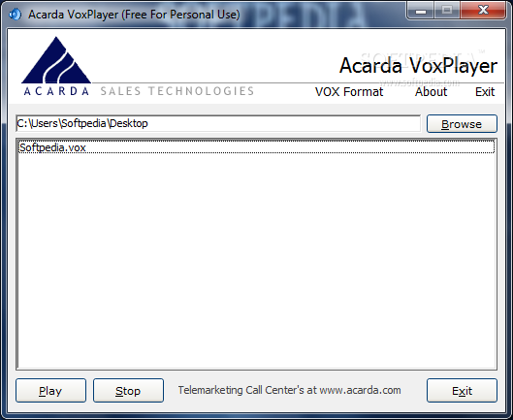Play the selected VOX file

(50, 391)
